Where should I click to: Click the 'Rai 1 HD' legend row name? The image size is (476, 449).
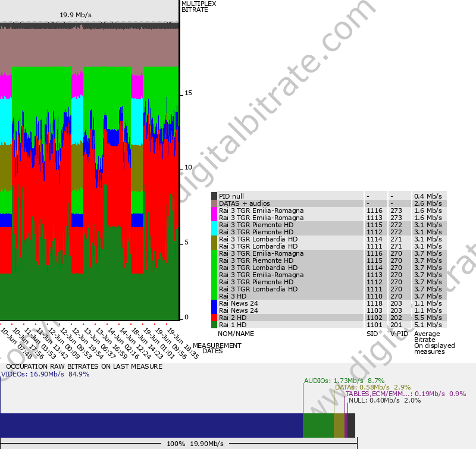pos(233,325)
